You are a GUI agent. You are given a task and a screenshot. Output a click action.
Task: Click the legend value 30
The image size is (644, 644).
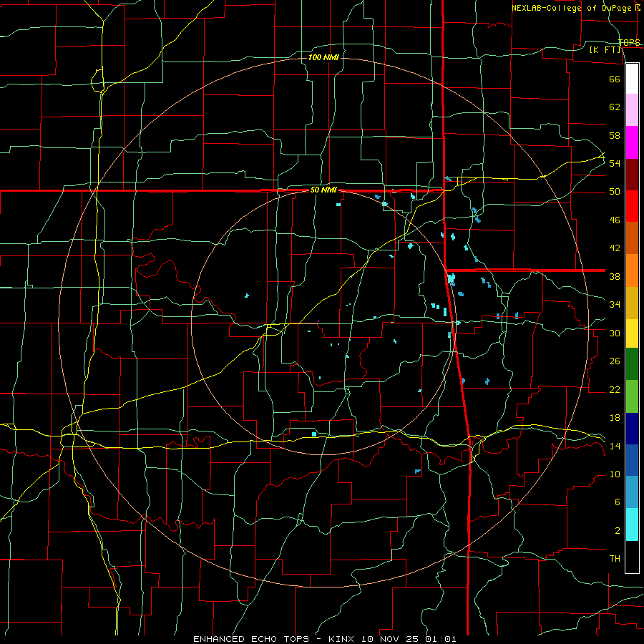615,333
